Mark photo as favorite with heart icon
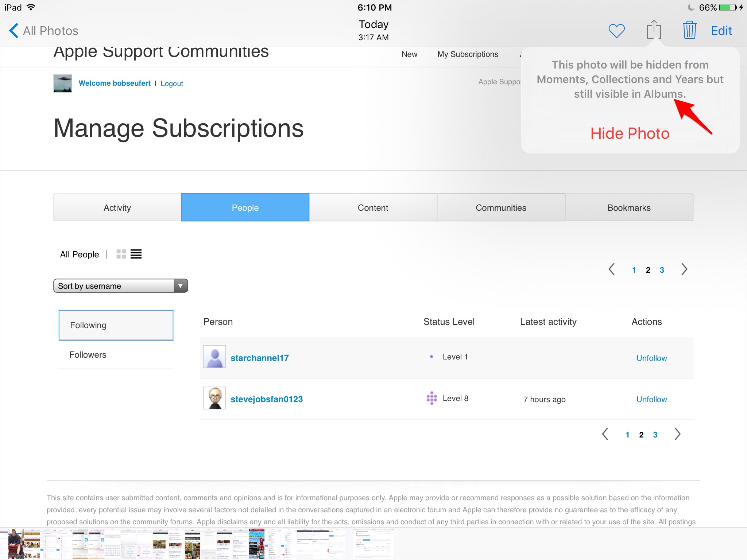This screenshot has height=560, width=747. (617, 30)
